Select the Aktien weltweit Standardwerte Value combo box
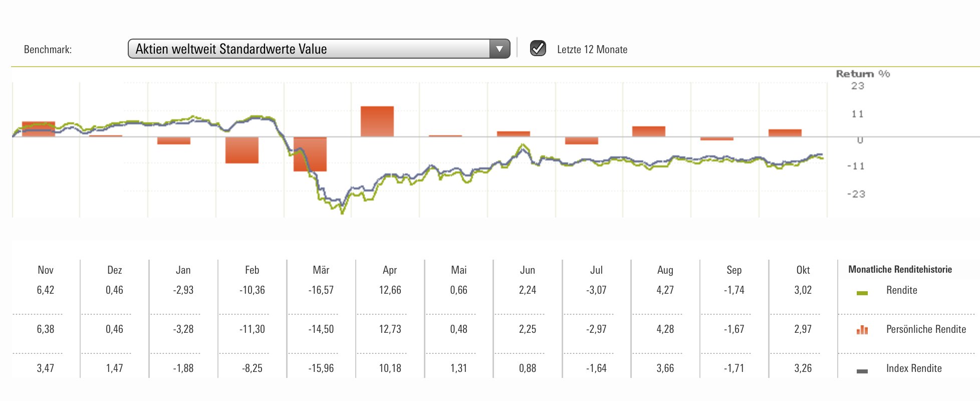The image size is (980, 401). pyautogui.click(x=308, y=49)
